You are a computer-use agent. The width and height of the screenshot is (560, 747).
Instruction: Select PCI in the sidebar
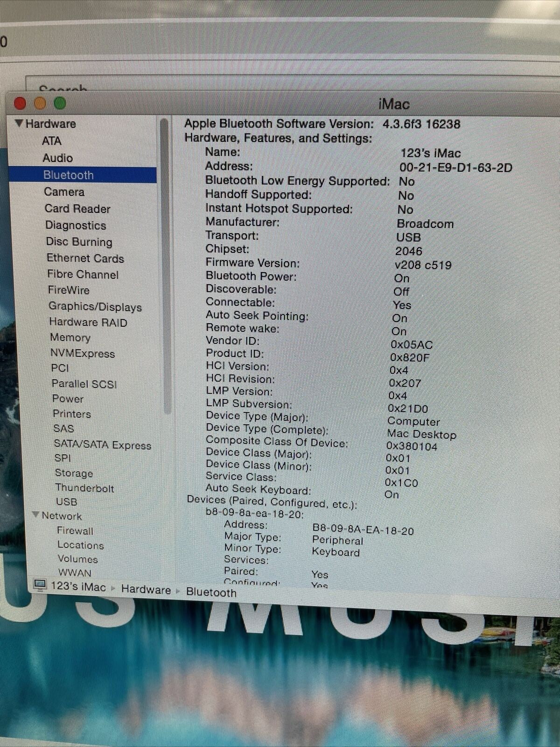(60, 368)
